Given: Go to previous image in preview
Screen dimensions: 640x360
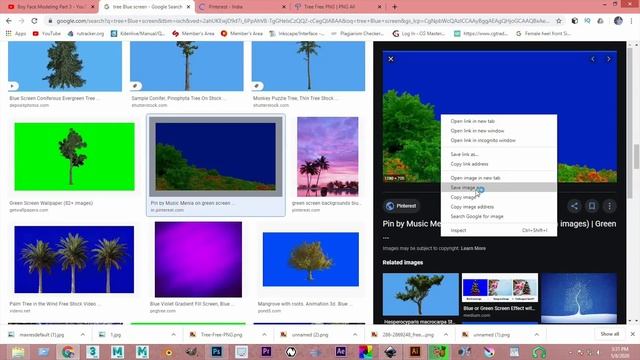Looking at the screenshot, I should point(593,59).
